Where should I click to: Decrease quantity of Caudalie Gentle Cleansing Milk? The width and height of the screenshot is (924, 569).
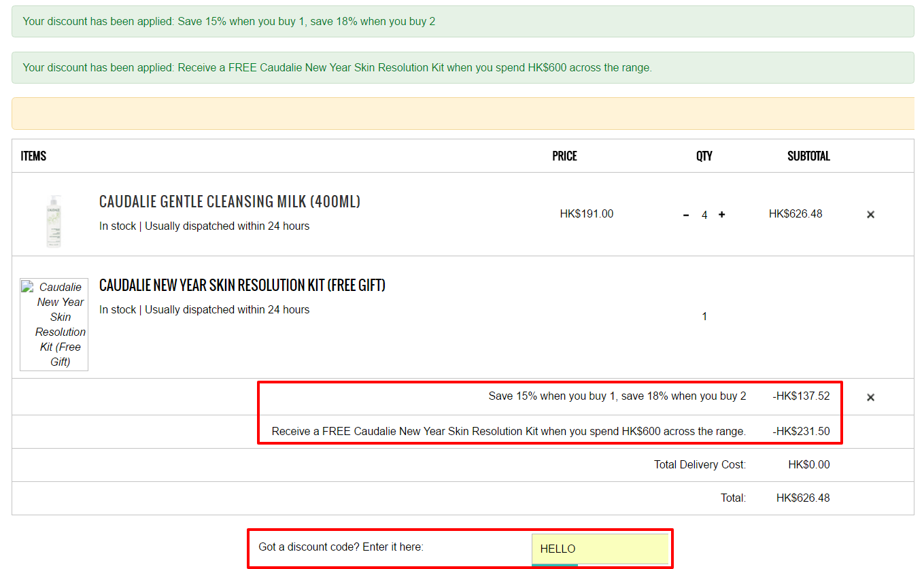click(686, 215)
